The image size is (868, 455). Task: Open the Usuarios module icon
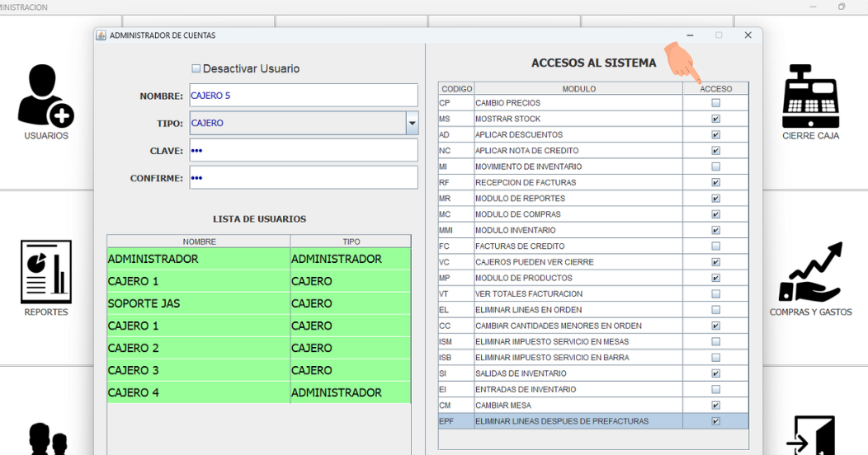click(x=45, y=96)
